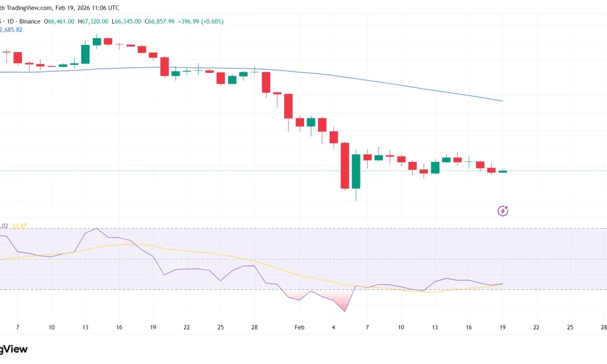Click the "Binance" exchange name in the legend
Image resolution: width=607 pixels, height=364 pixels.
pyautogui.click(x=29, y=21)
